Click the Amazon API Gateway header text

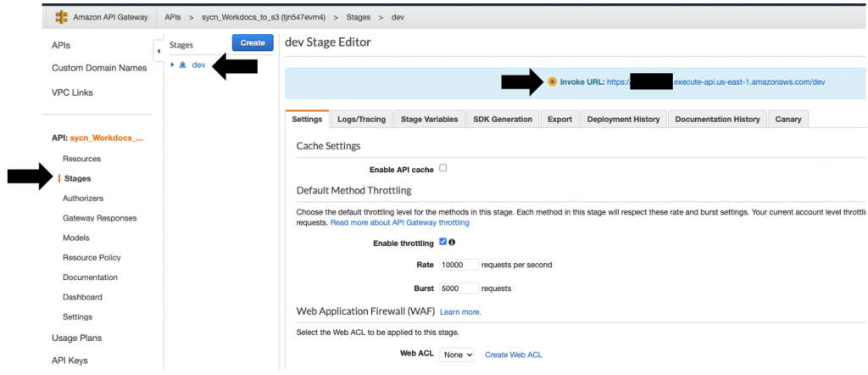110,17
